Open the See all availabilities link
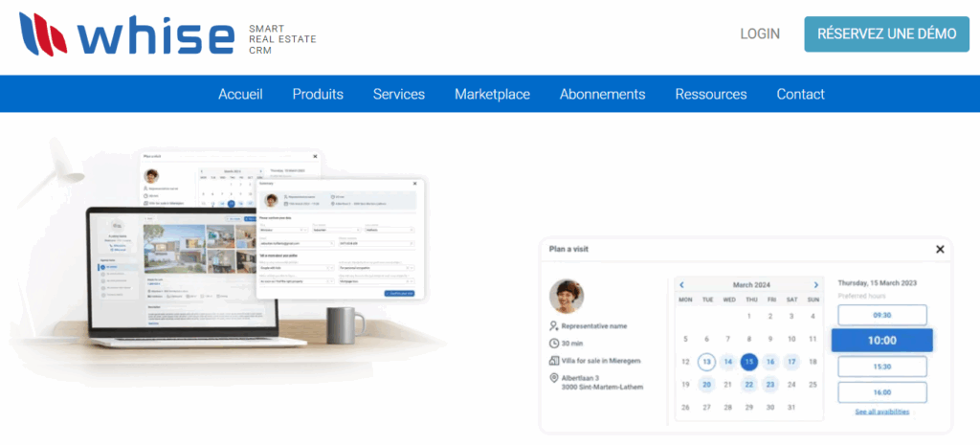This screenshot has width=980, height=445. (x=881, y=412)
